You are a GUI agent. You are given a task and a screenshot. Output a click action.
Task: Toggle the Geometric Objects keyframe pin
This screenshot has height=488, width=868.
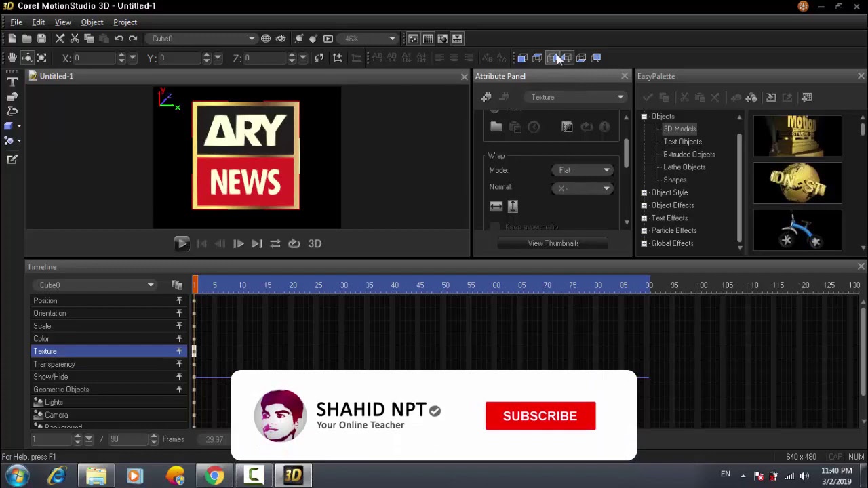click(x=179, y=390)
